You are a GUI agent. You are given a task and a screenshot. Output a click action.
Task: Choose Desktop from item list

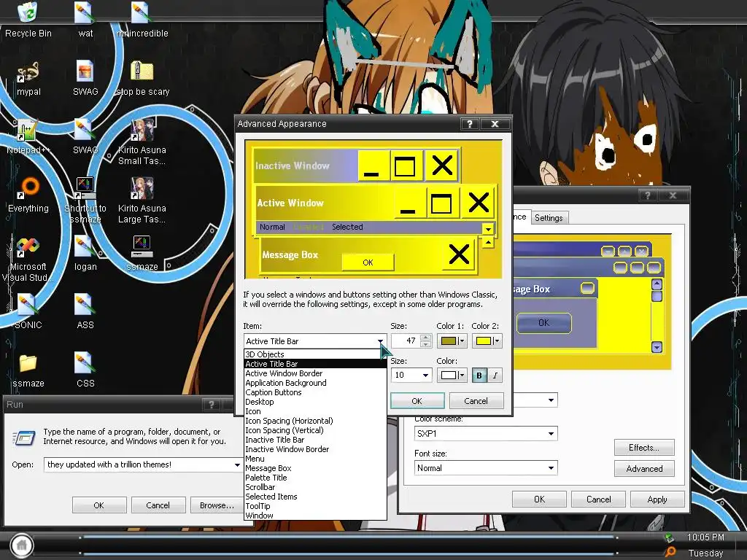[x=315, y=402]
